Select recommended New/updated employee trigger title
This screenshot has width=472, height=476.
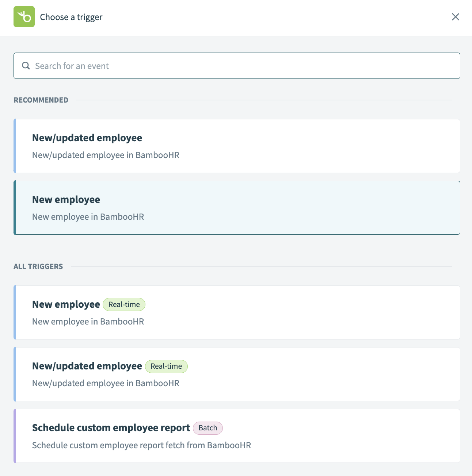click(87, 138)
